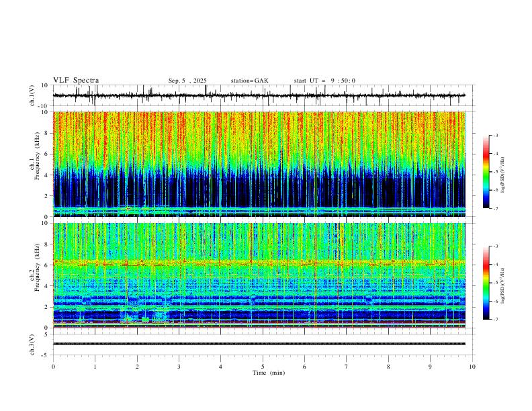Click the ch.1 voltage waveform trace
The width and height of the screenshot is (532, 411).
pos(259,95)
